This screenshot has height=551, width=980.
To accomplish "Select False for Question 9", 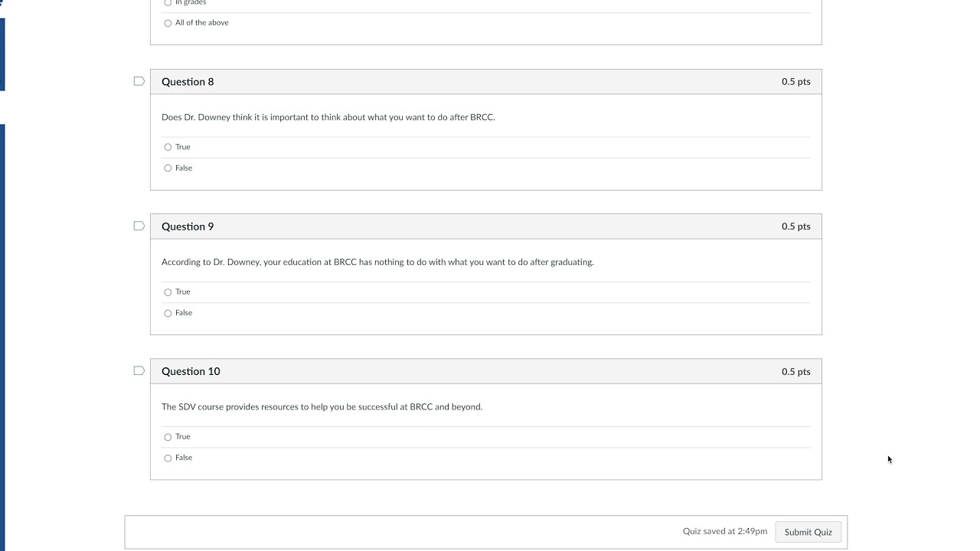I will (x=168, y=313).
